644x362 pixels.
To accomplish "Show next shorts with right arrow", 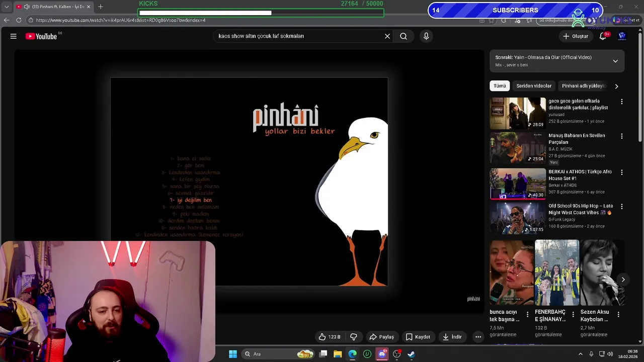I will (623, 280).
